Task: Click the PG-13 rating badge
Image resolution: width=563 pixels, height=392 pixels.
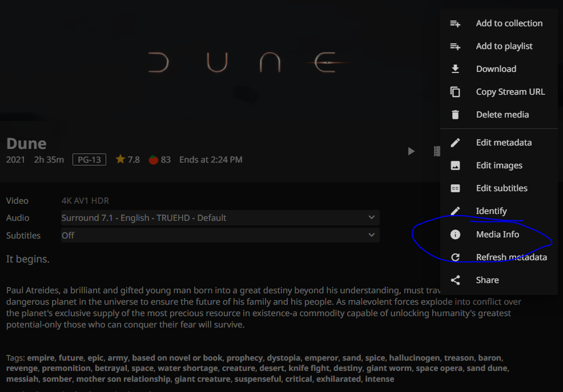Action: pyautogui.click(x=89, y=160)
